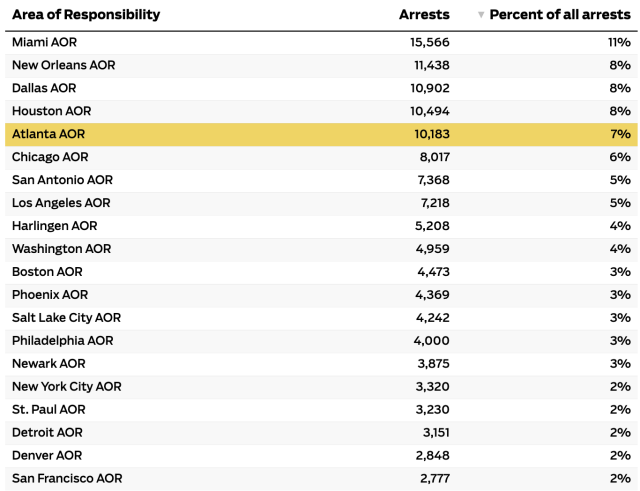Pick the Los Angeles AOR row
This screenshot has height=491, width=640.
pos(61,203)
